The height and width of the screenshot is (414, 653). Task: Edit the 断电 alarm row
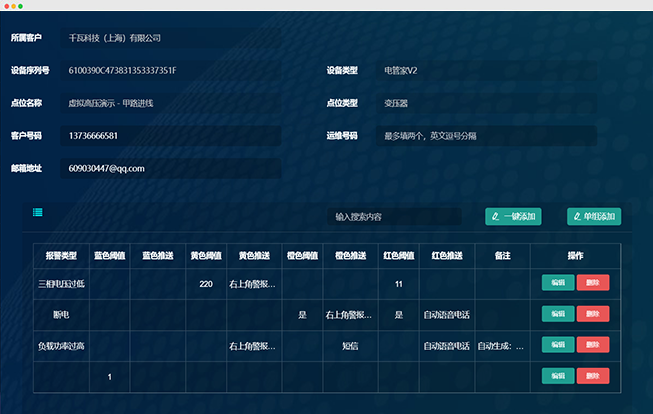click(558, 314)
